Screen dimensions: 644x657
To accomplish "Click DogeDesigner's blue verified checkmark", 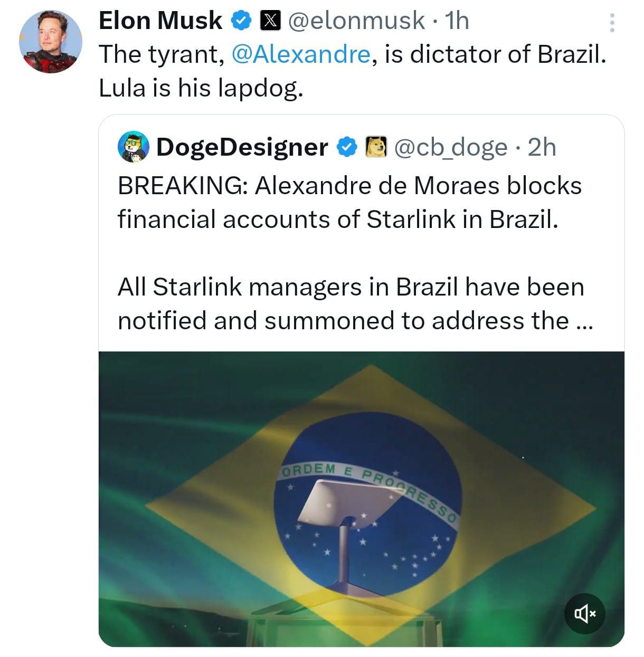I will 346,147.
